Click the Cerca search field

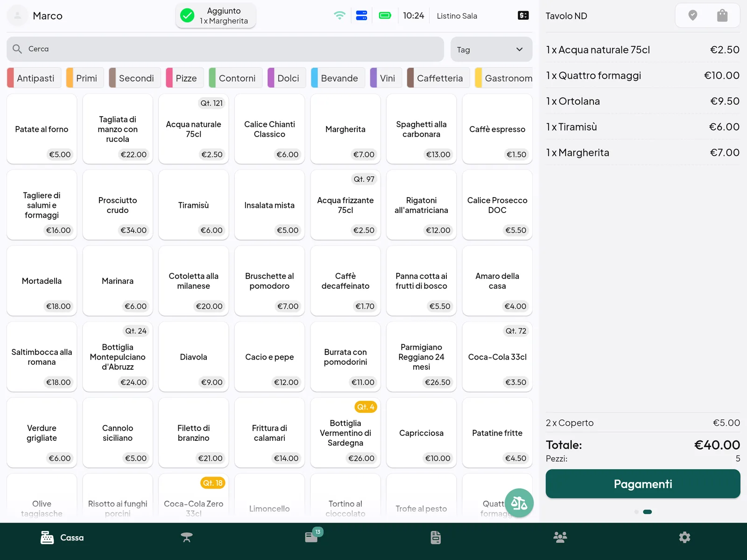point(225,49)
